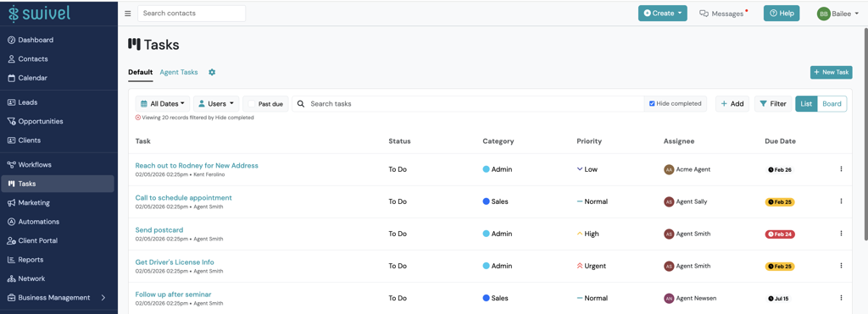This screenshot has height=314, width=868.
Task: Click the High priority arrow icon
Action: point(580,234)
